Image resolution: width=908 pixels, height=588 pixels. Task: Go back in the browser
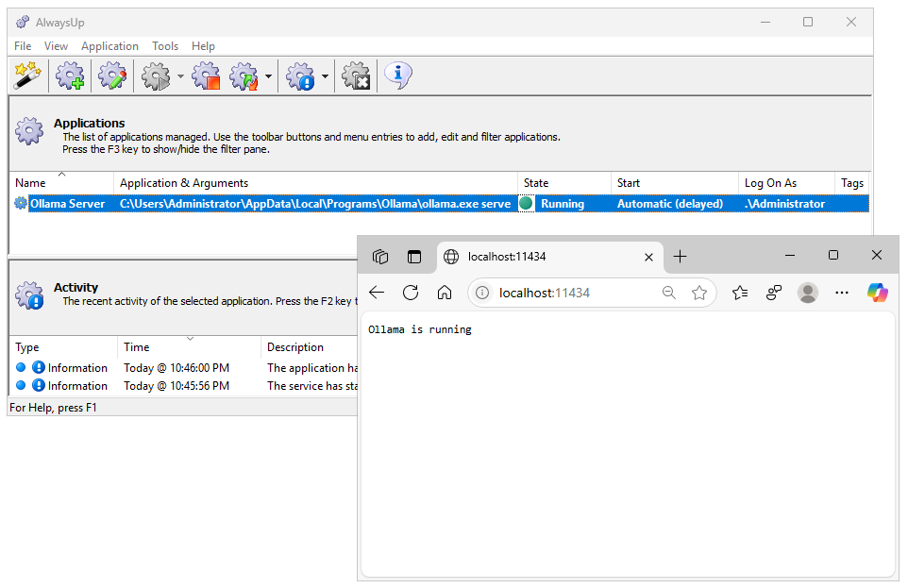[377, 293]
